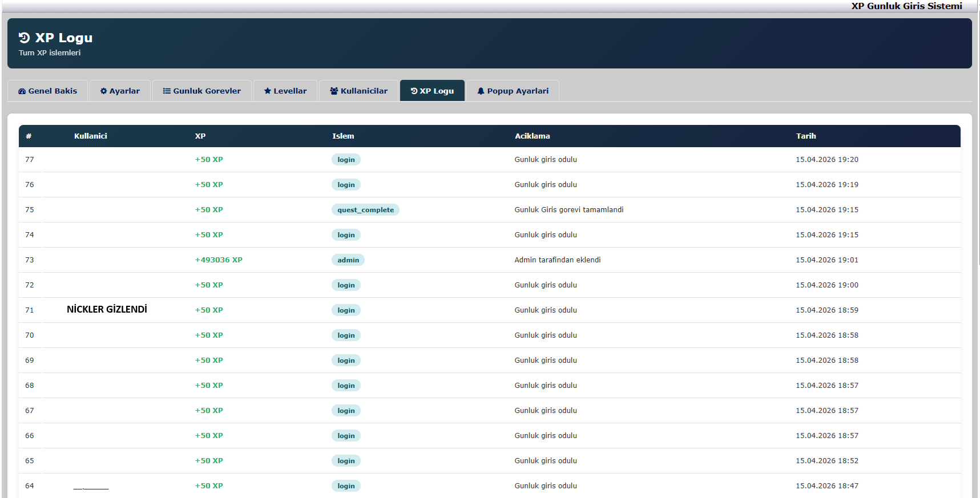
Task: Click the Kullanici column header
Action: pos(90,136)
